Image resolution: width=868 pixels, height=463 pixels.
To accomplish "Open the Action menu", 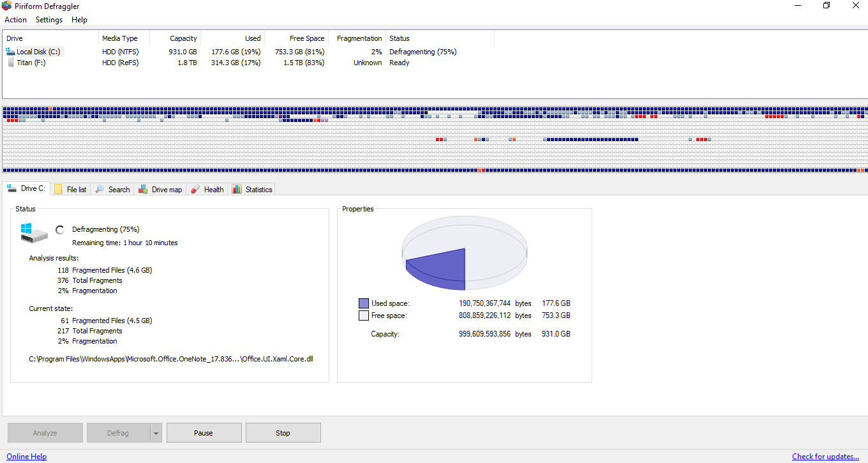I will tap(16, 20).
